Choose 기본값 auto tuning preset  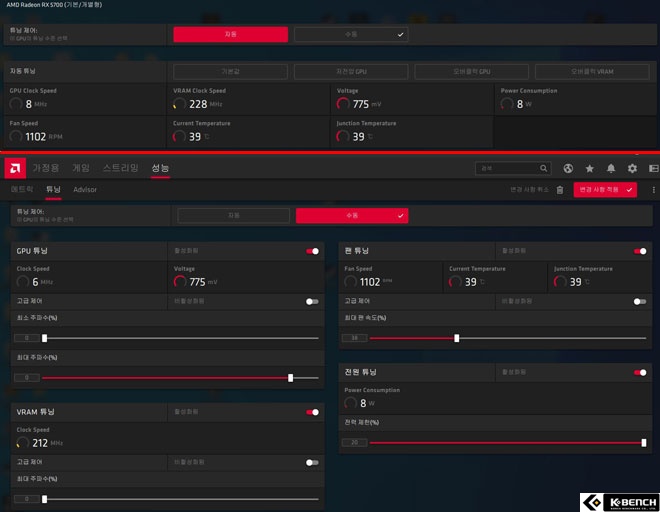click(231, 72)
